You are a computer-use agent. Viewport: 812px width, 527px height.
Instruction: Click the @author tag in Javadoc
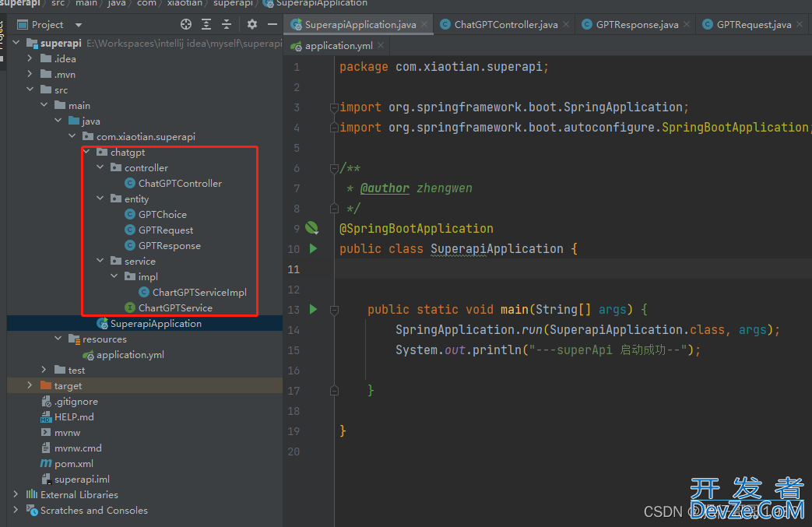point(385,188)
